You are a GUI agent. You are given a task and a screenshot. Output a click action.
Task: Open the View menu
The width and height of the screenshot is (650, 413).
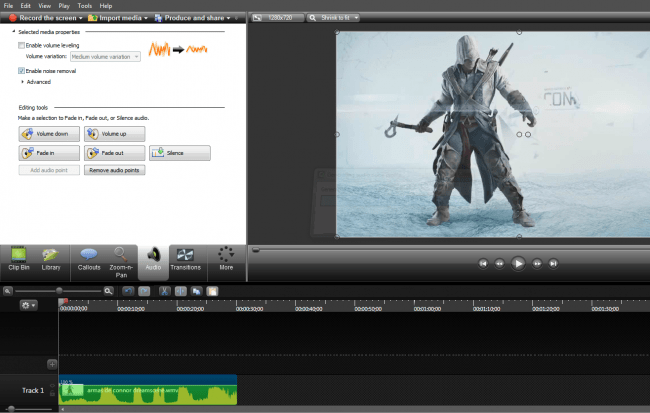pos(44,6)
